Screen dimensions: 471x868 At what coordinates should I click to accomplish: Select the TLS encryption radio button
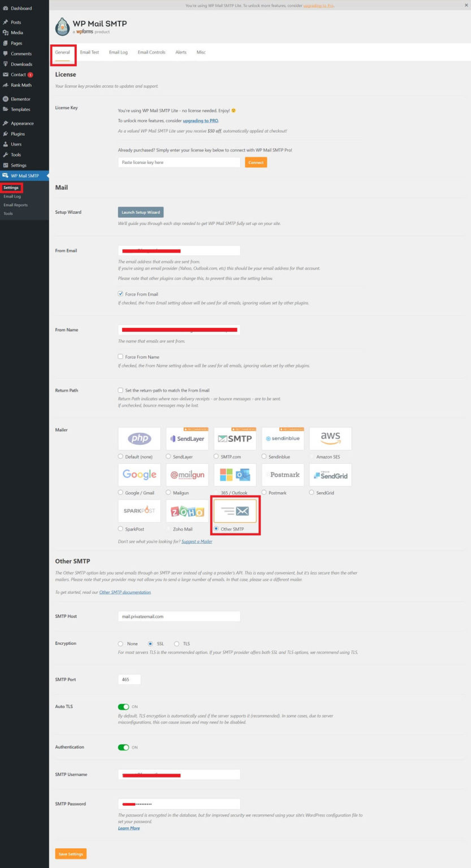(x=176, y=644)
